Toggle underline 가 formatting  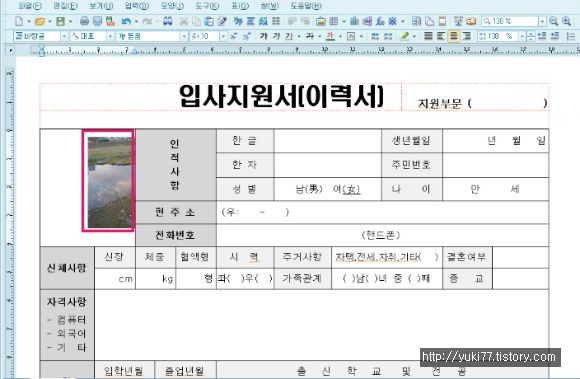pos(289,36)
